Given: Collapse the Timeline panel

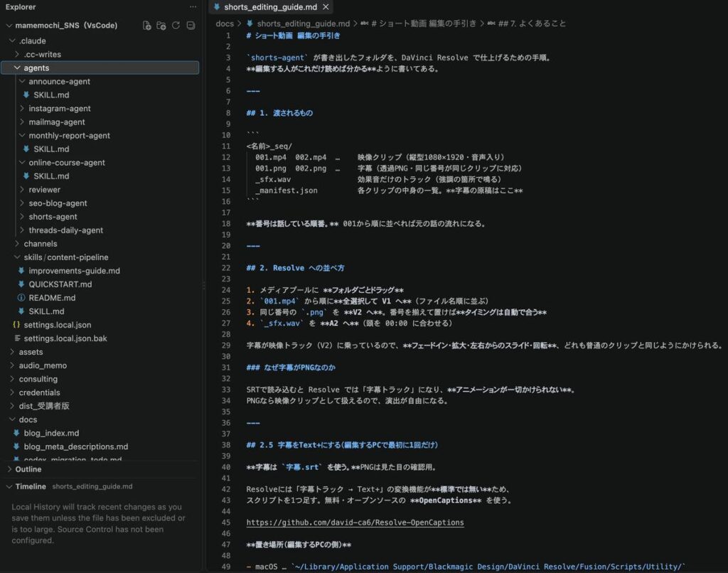Looking at the screenshot, I should pyautogui.click(x=9, y=487).
